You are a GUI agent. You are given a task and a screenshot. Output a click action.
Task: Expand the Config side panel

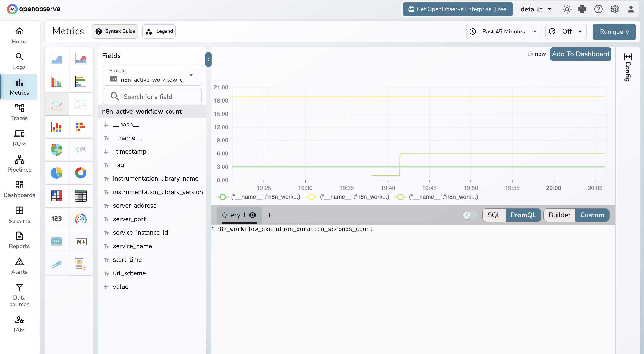point(628,67)
